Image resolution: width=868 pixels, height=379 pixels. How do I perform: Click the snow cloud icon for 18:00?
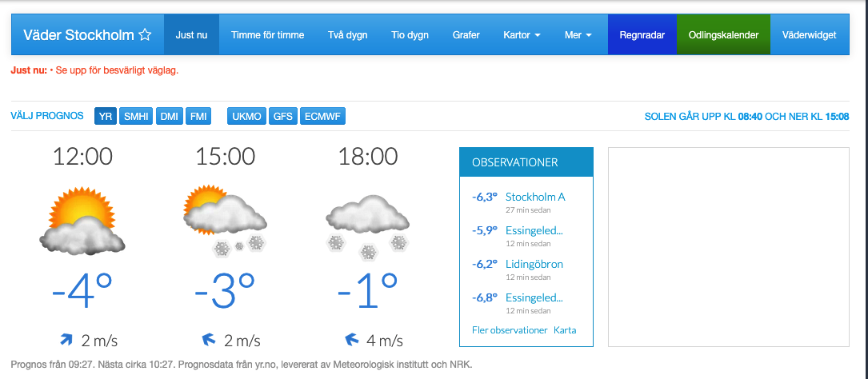367,224
